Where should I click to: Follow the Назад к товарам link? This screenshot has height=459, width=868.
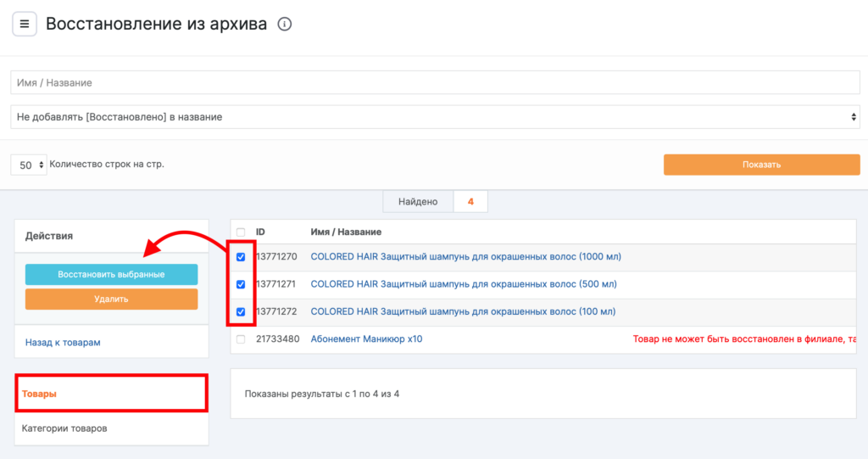tap(63, 343)
